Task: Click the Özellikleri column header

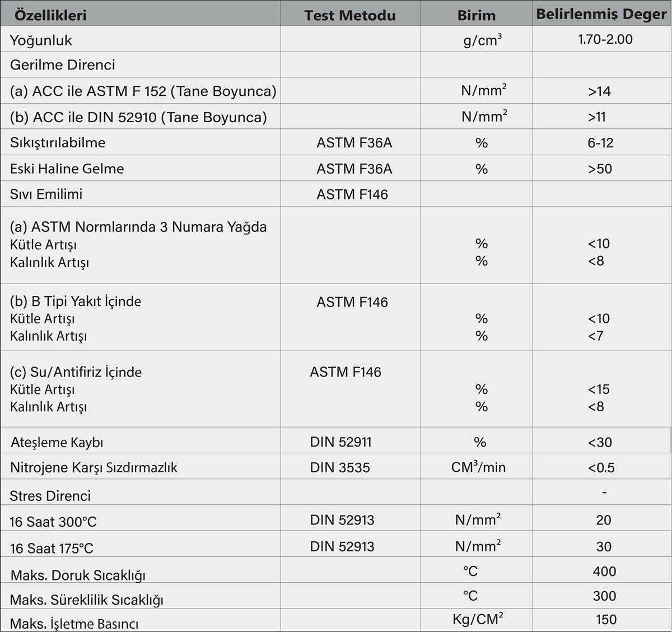Action: pyautogui.click(x=50, y=15)
